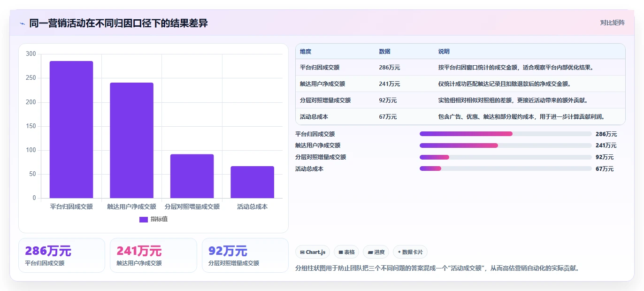Screen dimensions: 644x291
Task: Open the 241万元 触达用户净成交额 data card
Action: coord(153,255)
